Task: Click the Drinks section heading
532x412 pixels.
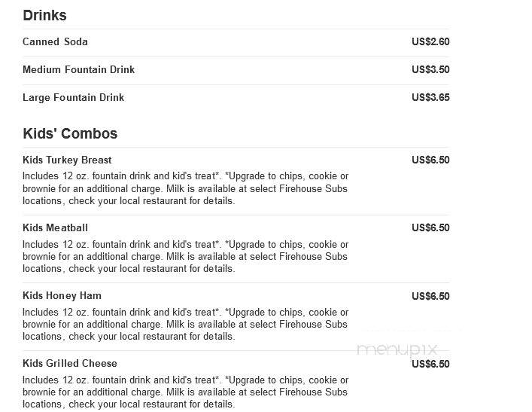Action: [x=44, y=16]
